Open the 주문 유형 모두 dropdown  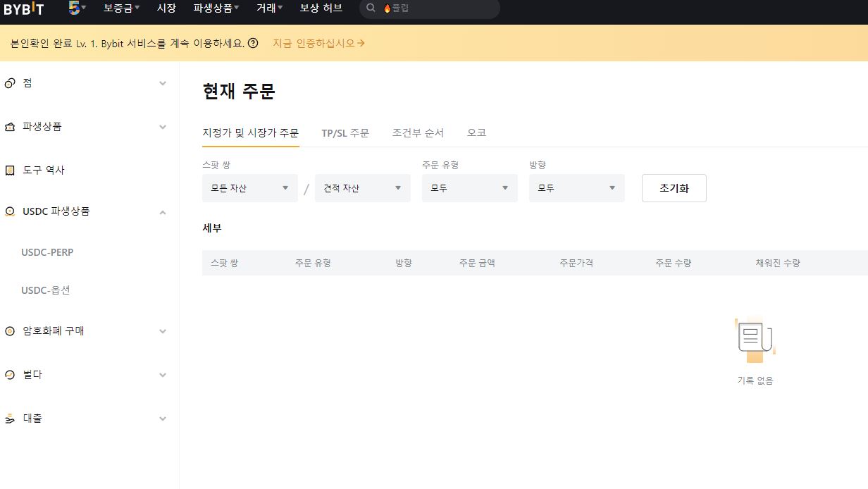pyautogui.click(x=470, y=188)
